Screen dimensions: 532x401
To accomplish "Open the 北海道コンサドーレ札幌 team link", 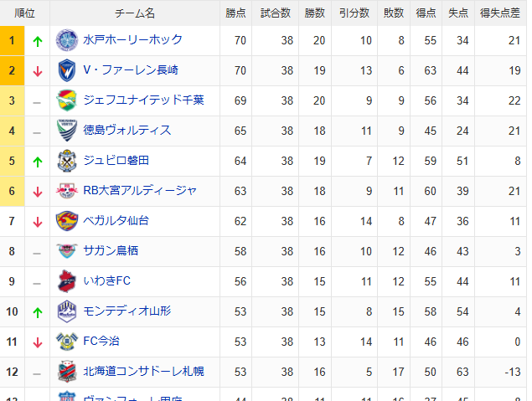I will coord(143,372).
